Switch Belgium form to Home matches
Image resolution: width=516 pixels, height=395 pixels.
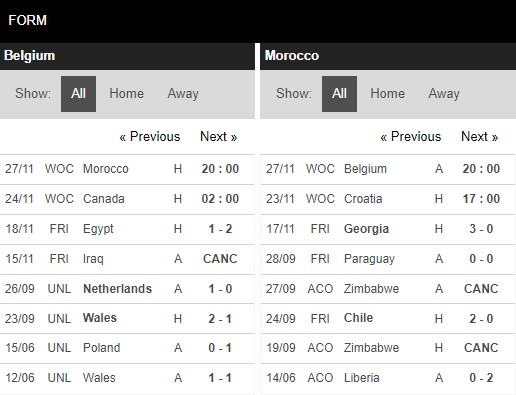[x=127, y=94]
